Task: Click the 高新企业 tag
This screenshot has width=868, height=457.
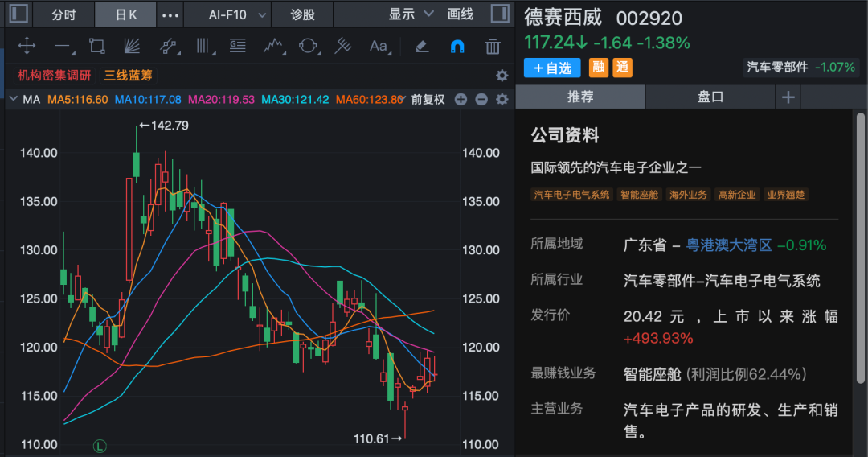Action: pos(737,195)
